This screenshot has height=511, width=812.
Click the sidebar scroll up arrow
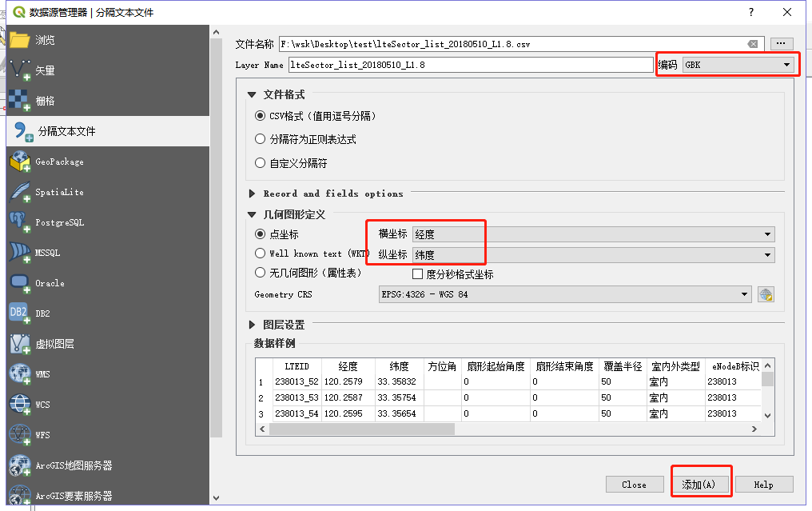216,32
